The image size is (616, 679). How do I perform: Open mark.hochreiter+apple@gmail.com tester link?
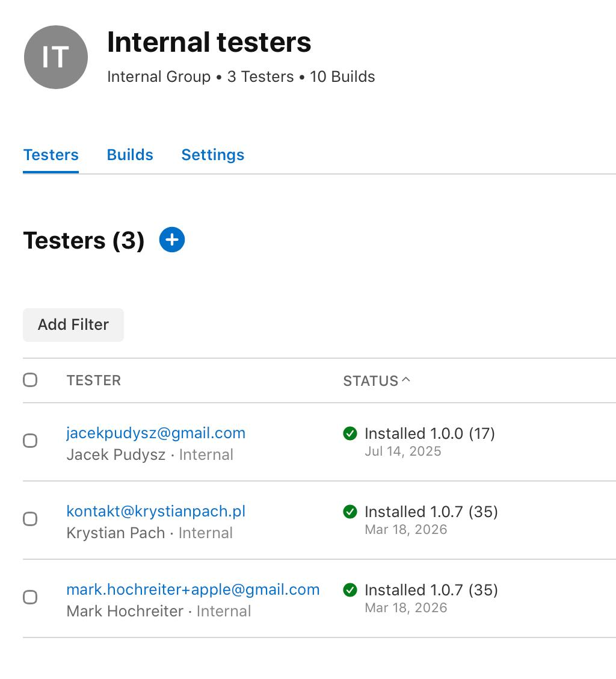(x=193, y=589)
